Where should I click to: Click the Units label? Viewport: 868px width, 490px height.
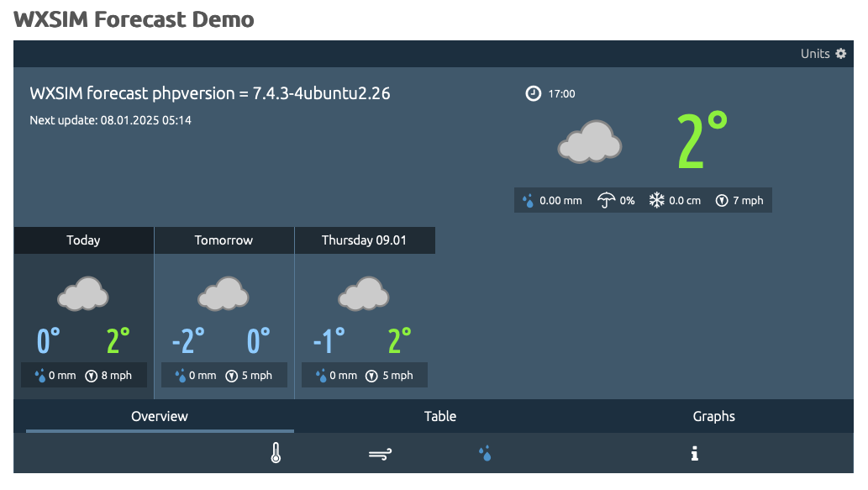click(x=815, y=54)
